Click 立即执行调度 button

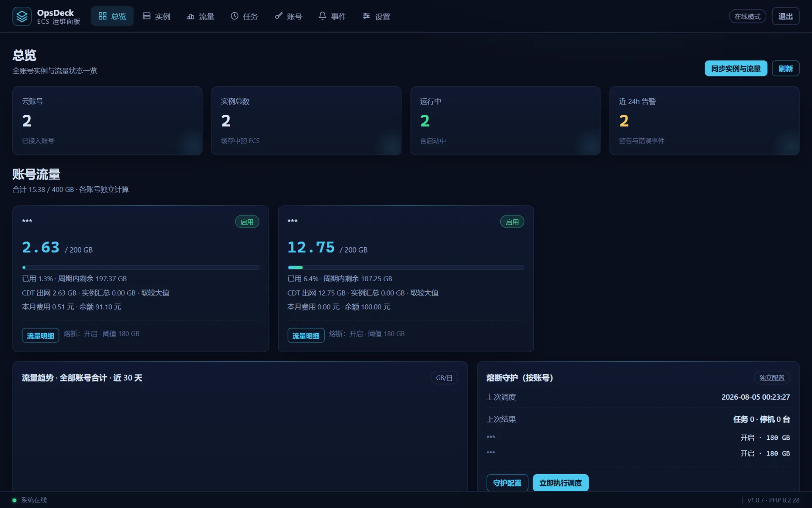click(x=560, y=483)
